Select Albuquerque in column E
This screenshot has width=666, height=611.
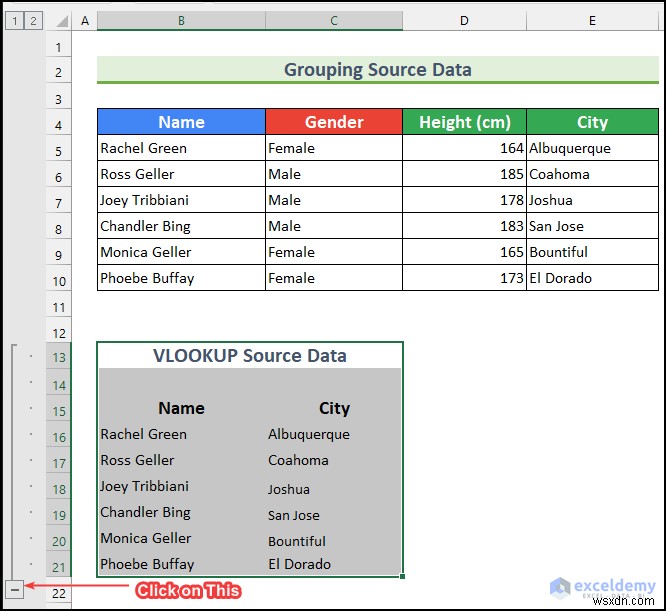pos(593,148)
